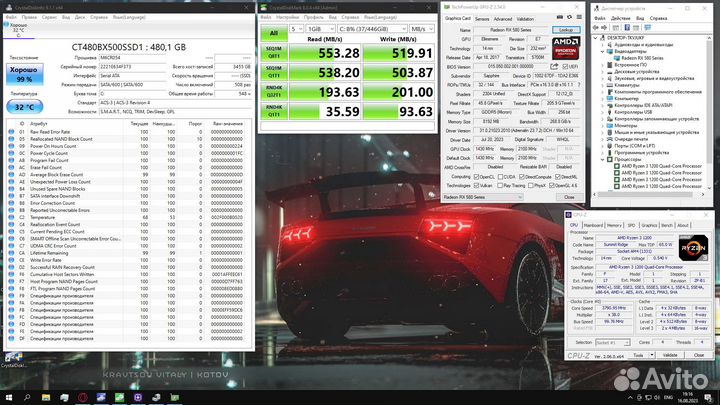Open the CrystalDiskInfo desktop shortcut
The width and height of the screenshot is (720, 405).
tap(13, 360)
